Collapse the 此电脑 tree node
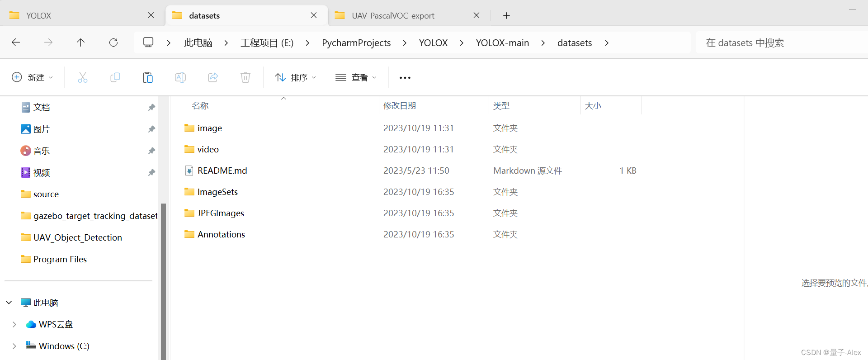 point(9,303)
